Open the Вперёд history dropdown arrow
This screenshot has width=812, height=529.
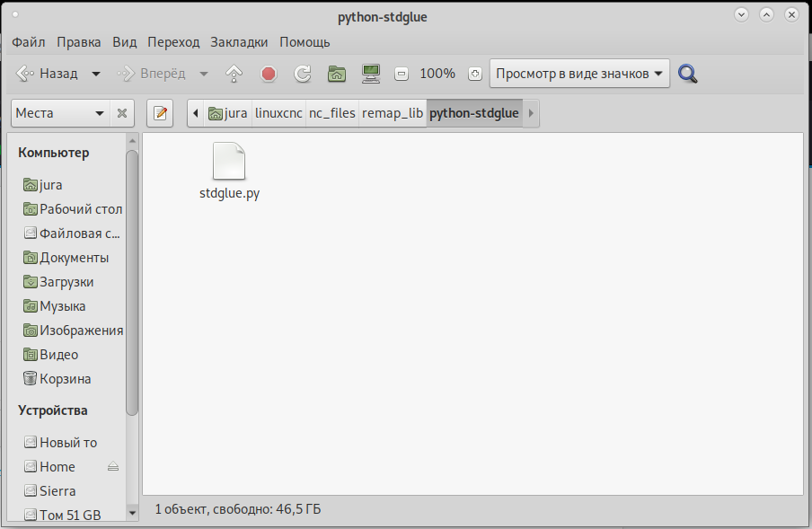[204, 74]
